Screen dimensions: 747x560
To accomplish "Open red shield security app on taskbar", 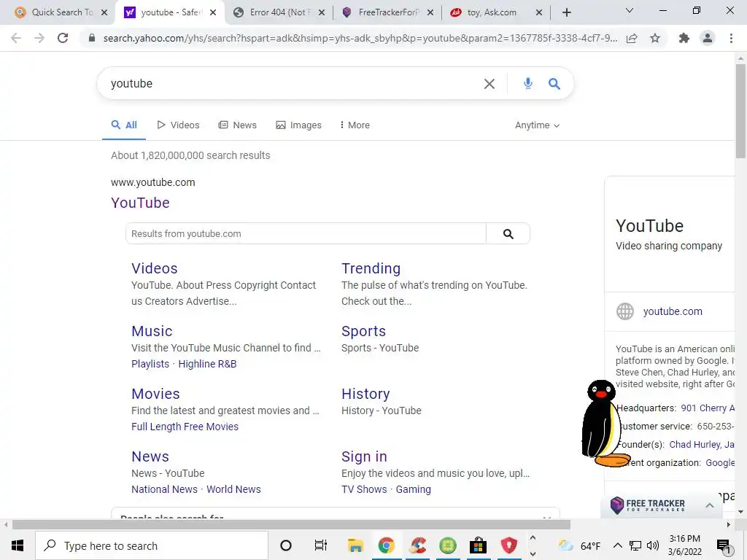I will (x=508, y=545).
